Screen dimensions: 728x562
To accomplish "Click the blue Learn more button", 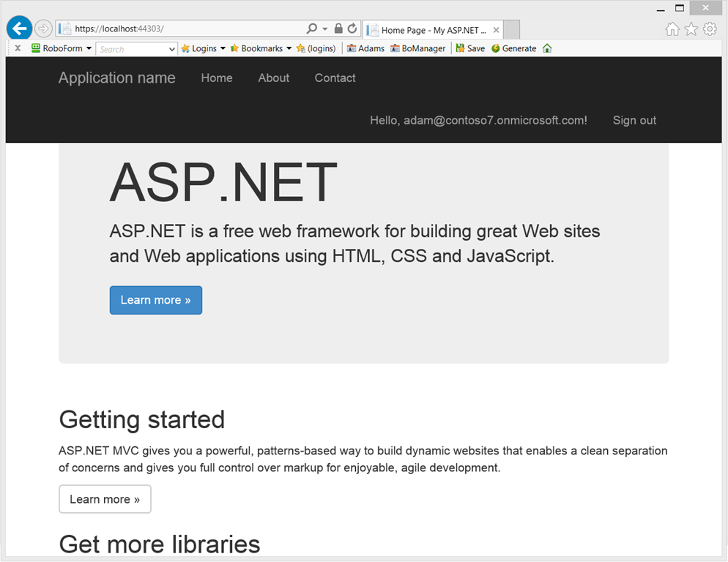I will click(x=156, y=300).
